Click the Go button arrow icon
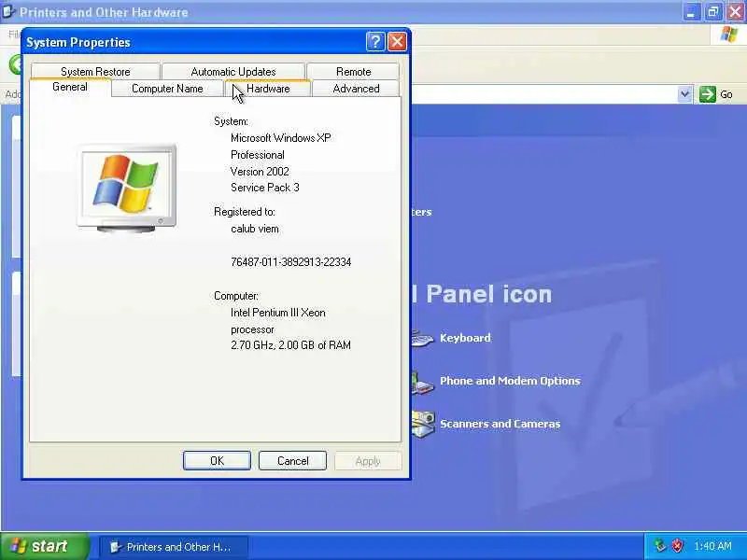This screenshot has height=560, width=747. [x=708, y=94]
